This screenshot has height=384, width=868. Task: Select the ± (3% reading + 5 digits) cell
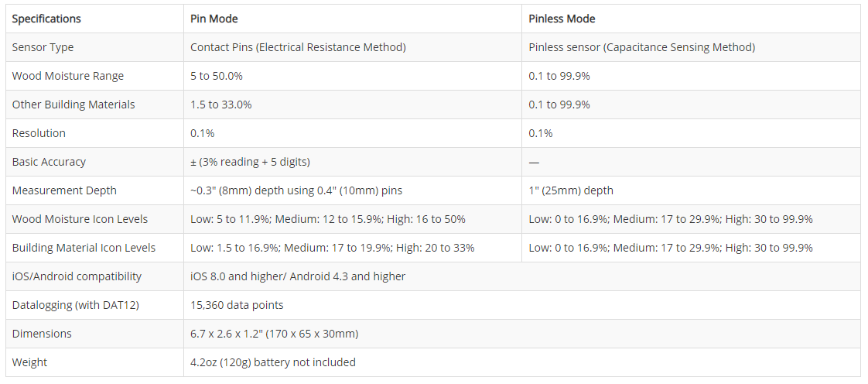point(250,163)
